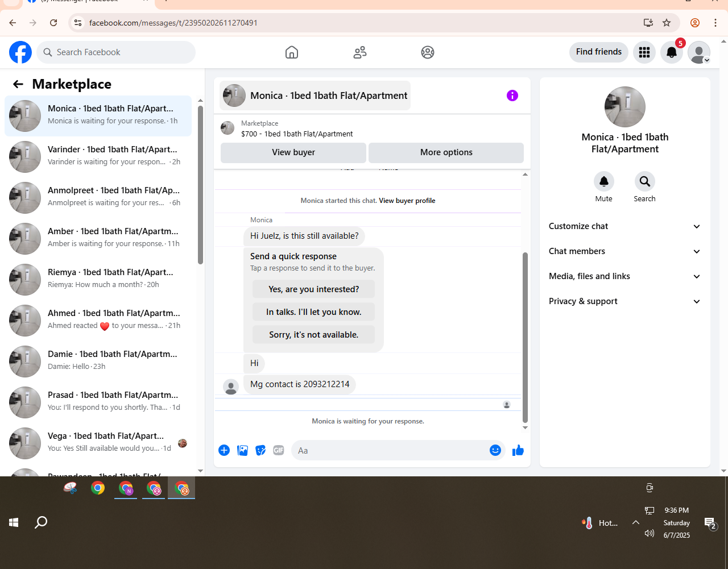This screenshot has height=569, width=728.
Task: Go back in the browser
Action: (13, 23)
